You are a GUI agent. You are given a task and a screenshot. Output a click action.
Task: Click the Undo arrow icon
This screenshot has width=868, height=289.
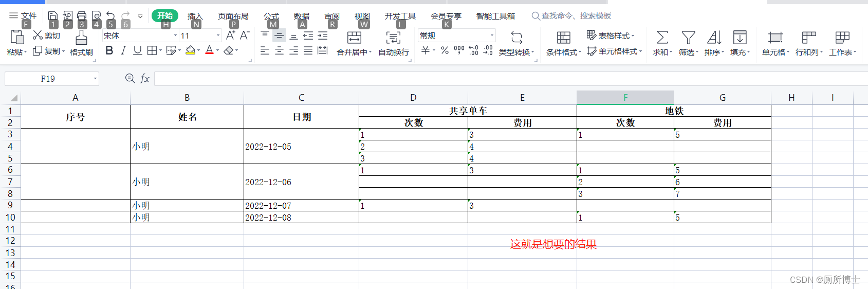tap(110, 16)
